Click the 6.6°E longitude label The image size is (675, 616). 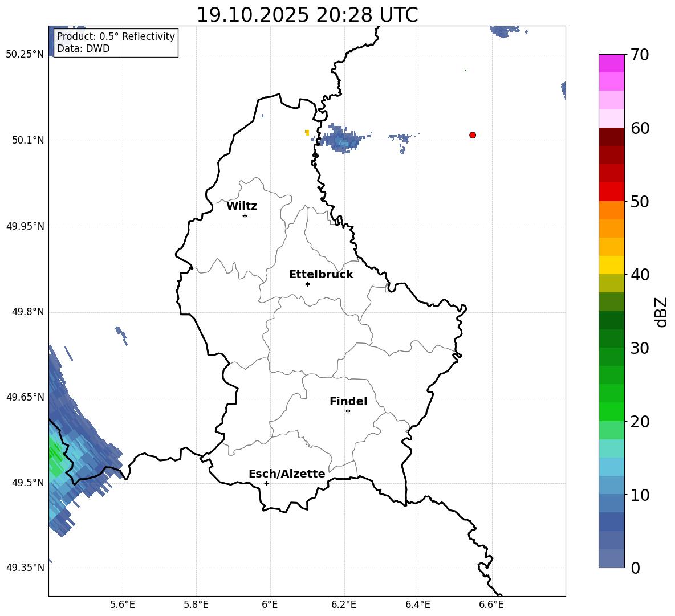(491, 605)
